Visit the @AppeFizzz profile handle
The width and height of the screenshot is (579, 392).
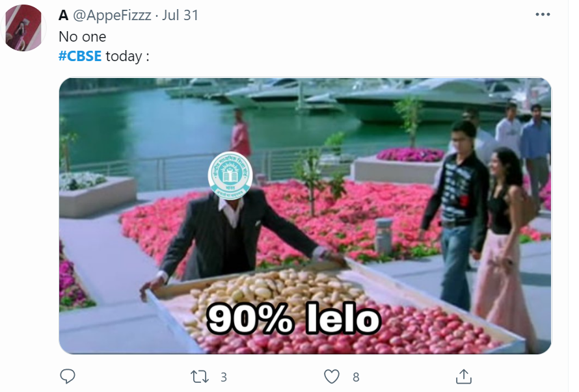click(x=112, y=15)
